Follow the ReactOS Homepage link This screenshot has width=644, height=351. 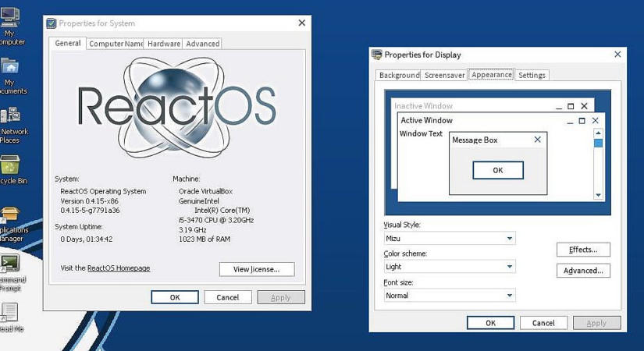119,268
